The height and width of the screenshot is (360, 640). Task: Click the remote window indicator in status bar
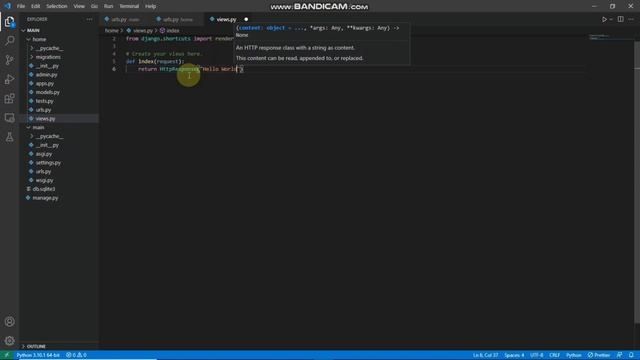click(7, 355)
